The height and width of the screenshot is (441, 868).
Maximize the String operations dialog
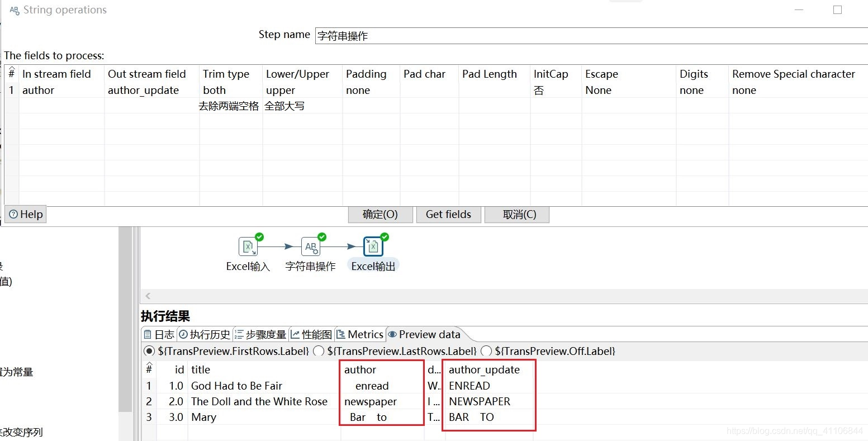837,10
